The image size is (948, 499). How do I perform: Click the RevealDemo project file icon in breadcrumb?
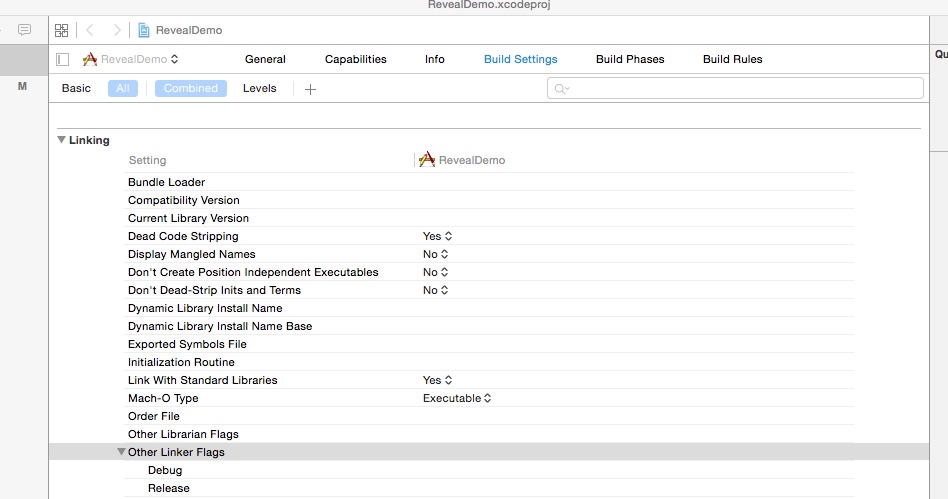[x=144, y=30]
